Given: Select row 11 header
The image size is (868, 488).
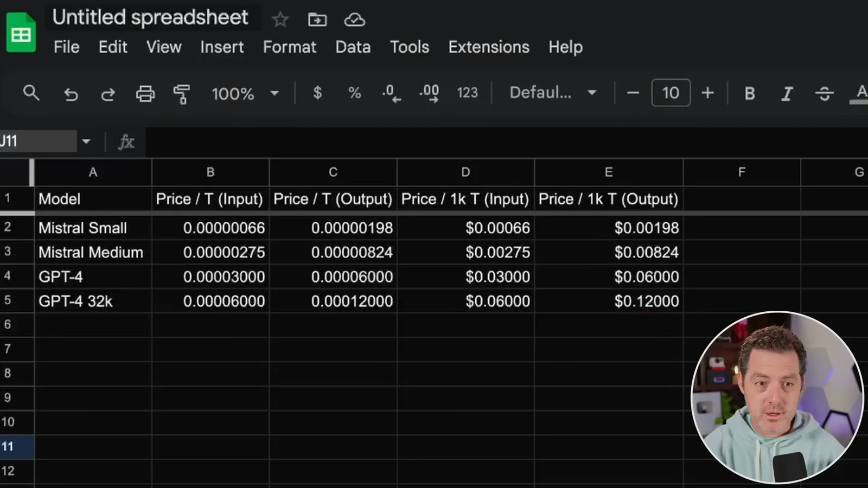Looking at the screenshot, I should (17, 447).
